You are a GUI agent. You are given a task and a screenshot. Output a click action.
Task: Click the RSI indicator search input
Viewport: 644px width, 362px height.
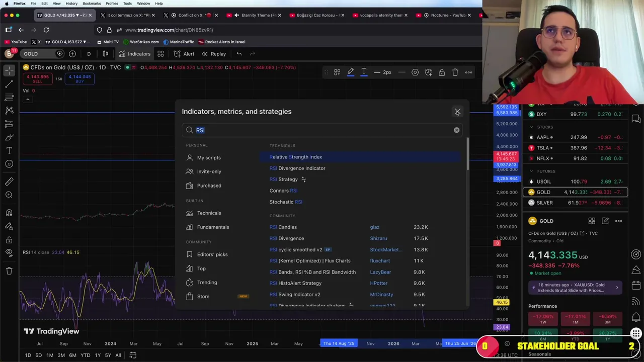click(x=322, y=130)
